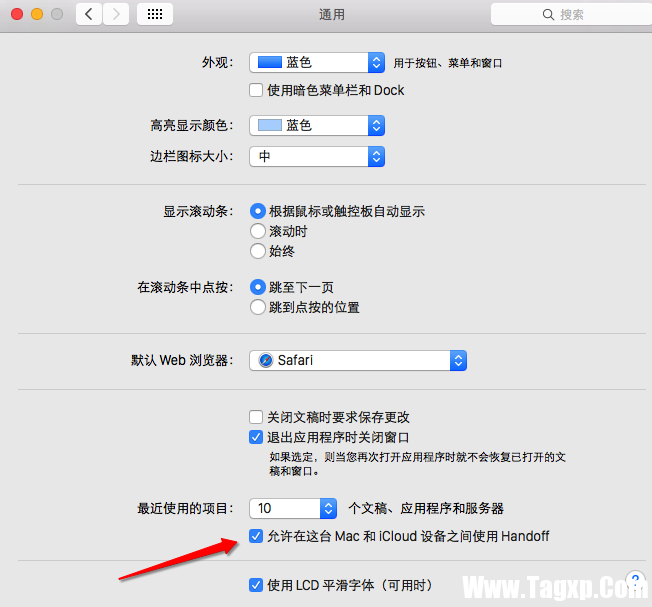Show all preferences via grid icon

pos(155,15)
